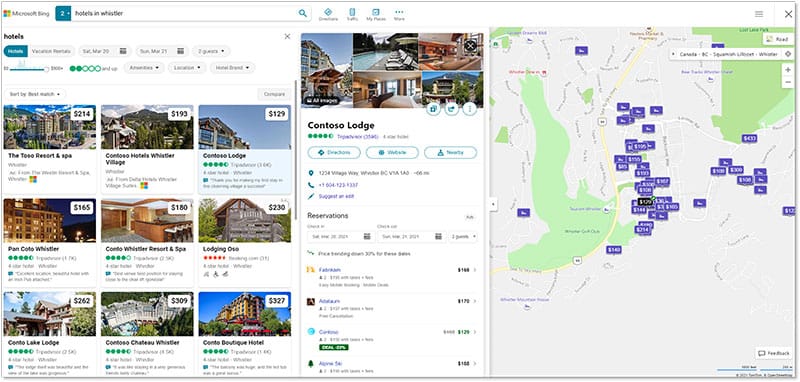Click the Directions button for Contoso Lodge

click(x=334, y=152)
